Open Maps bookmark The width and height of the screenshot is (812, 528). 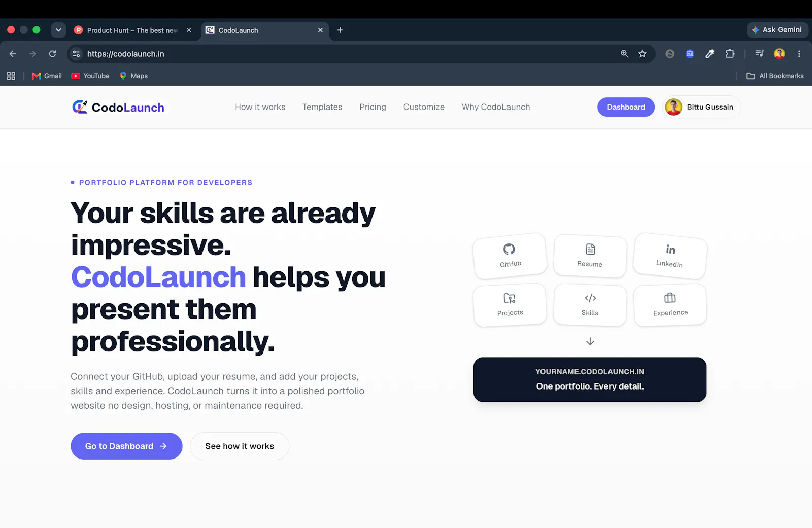click(133, 76)
